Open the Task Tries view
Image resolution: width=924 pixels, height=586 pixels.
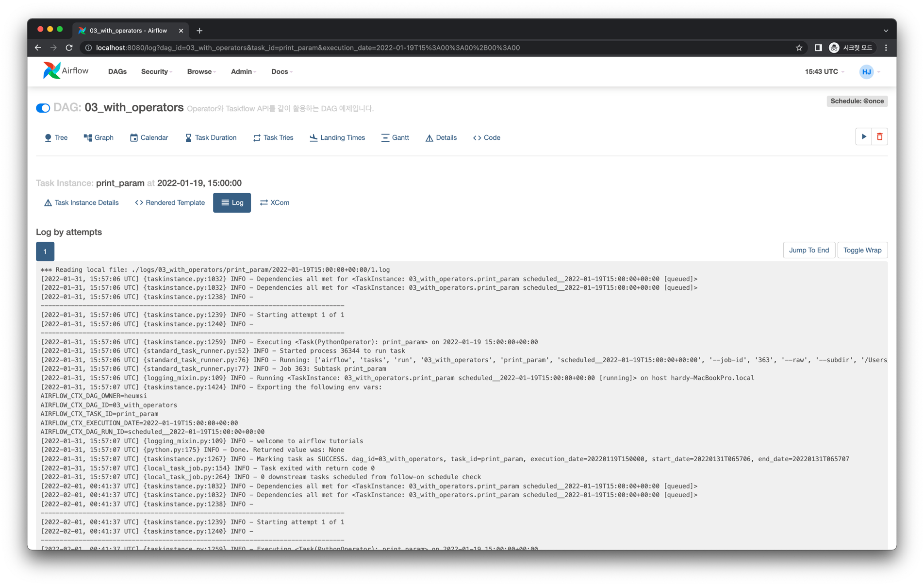pos(273,138)
